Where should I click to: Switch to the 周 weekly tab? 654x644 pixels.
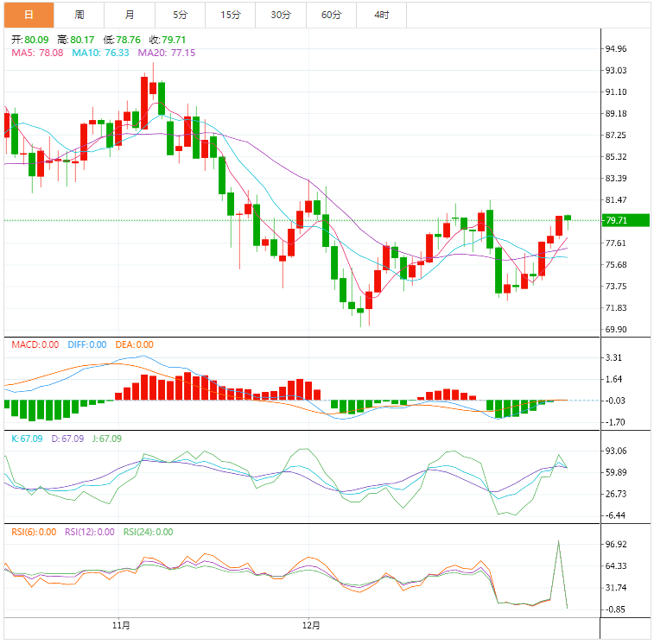pos(79,15)
